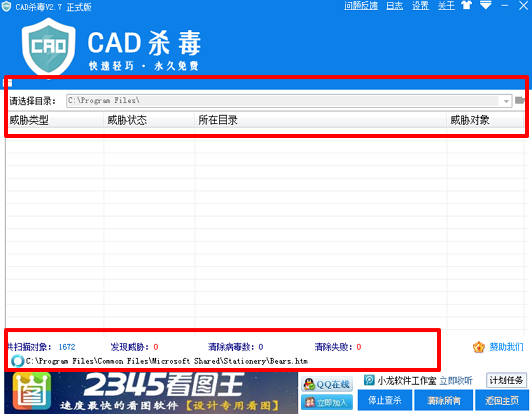
Task: Open the 问题反馈 link
Action: (x=361, y=6)
